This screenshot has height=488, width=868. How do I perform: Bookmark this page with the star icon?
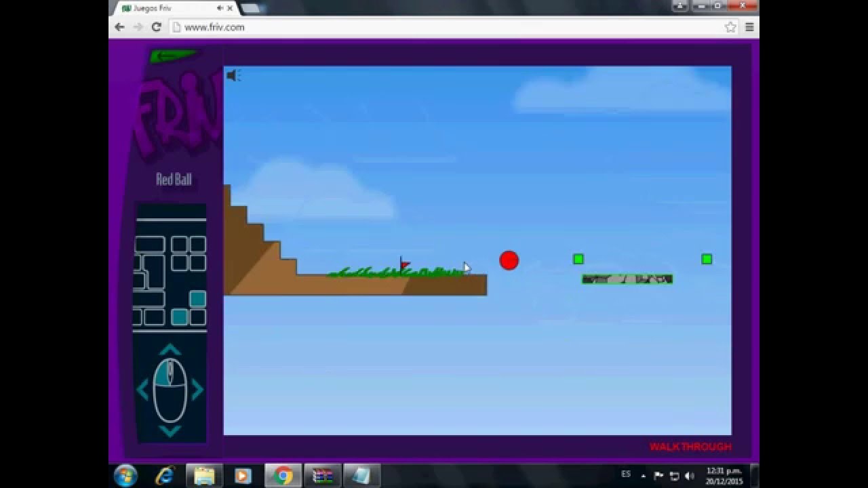coord(730,27)
